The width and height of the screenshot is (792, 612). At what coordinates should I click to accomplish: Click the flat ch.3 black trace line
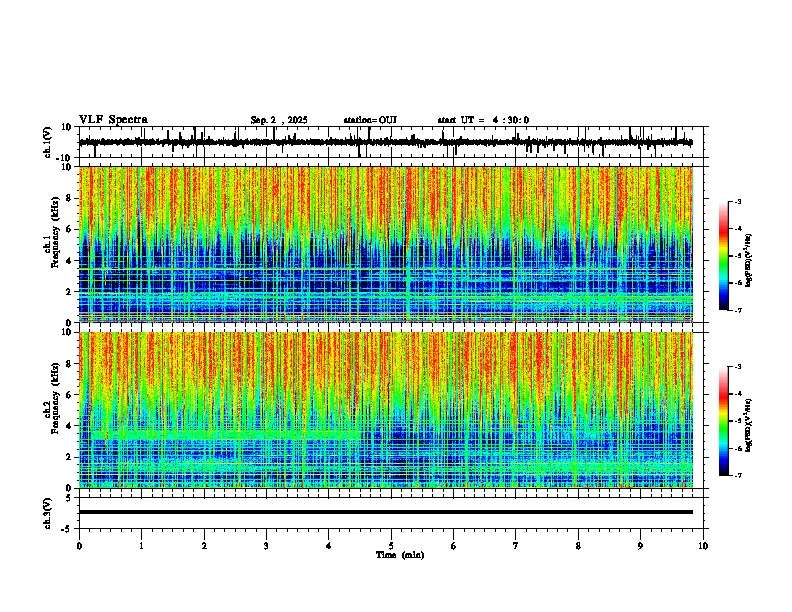386,512
